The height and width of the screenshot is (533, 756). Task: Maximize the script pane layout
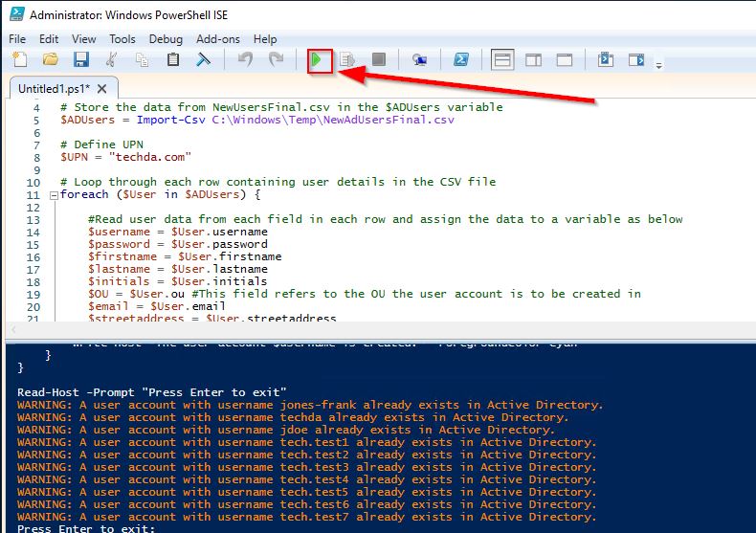click(564, 60)
